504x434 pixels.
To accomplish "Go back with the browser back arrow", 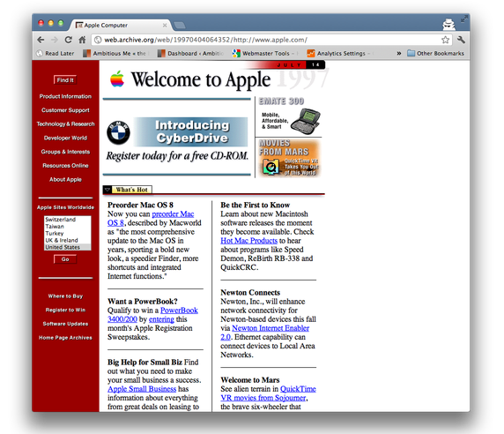I will pos(41,40).
